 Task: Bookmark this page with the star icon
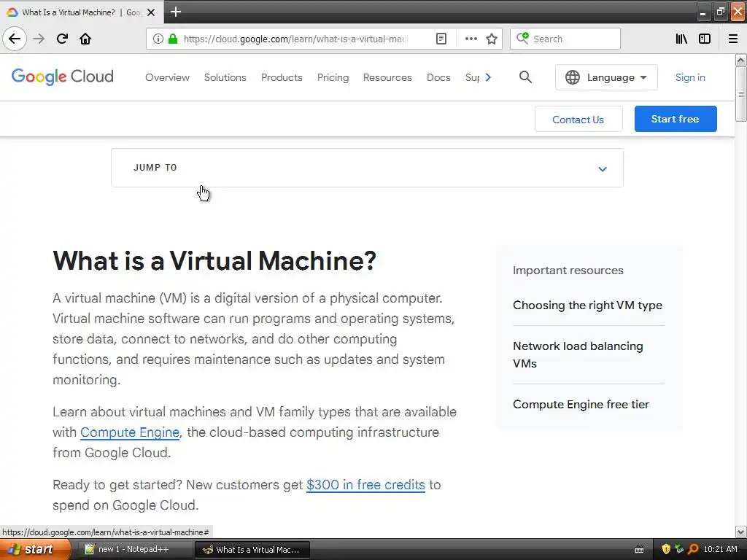pos(492,39)
